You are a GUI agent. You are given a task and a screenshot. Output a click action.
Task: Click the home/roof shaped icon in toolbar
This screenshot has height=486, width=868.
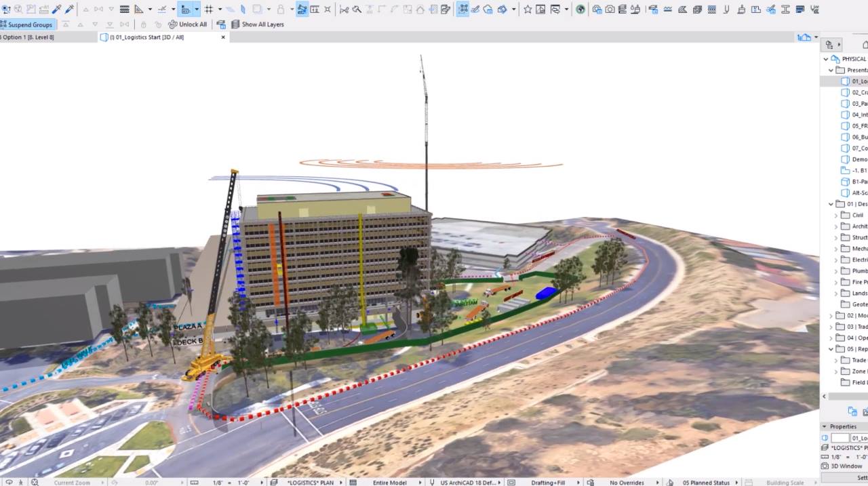(420, 9)
